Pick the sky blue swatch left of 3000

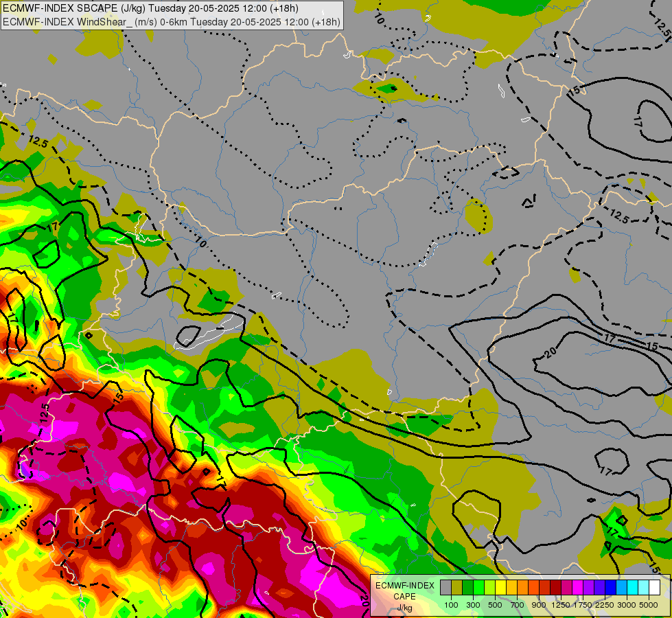[x=621, y=588]
